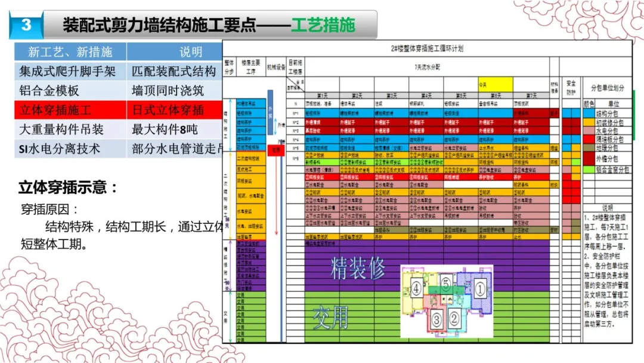The width and height of the screenshot is (644, 363).
Task: Toggle the 铝合金窗分包 legend entry
Action: [x=612, y=168]
